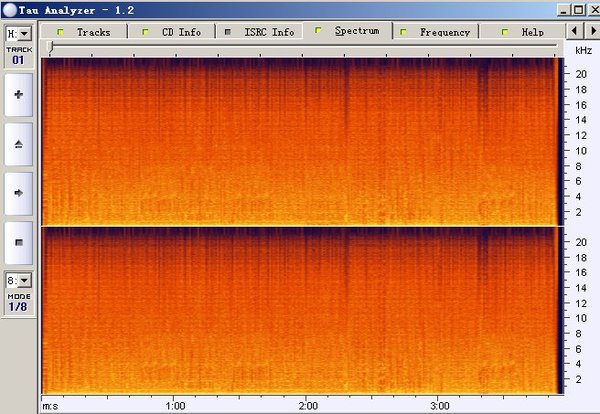Screen dimensions: 600x414
Task: Click the ISRC Info tab indicator square
Action: coord(228,32)
